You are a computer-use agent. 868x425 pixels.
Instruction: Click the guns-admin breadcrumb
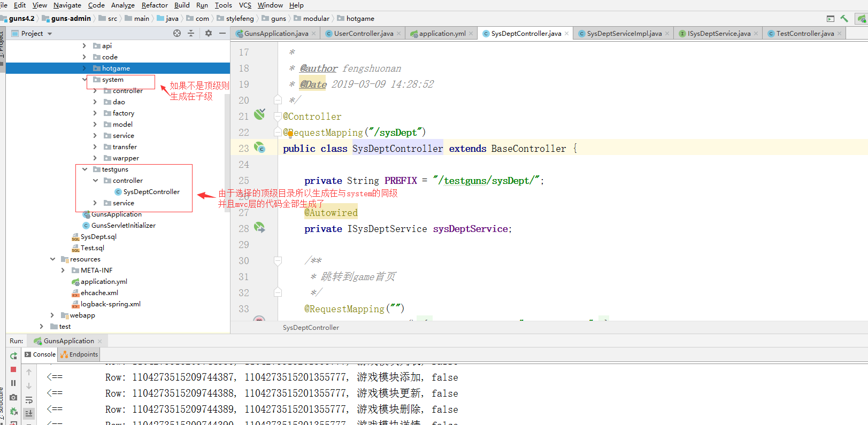66,19
